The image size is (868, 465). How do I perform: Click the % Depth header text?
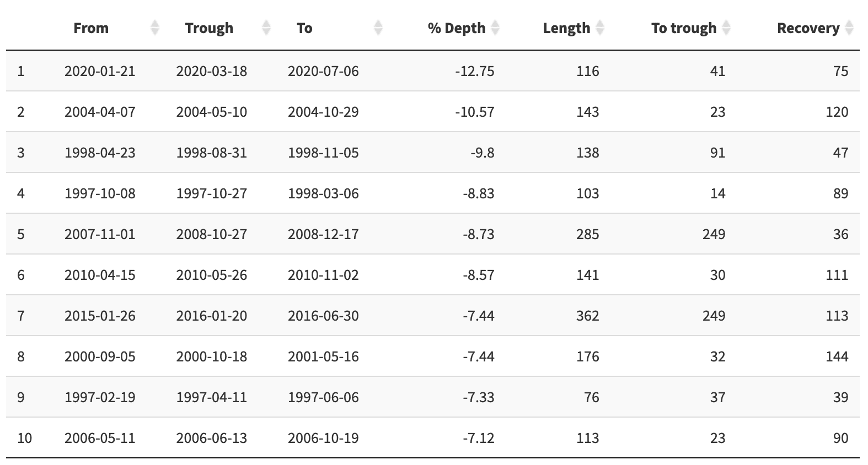click(457, 28)
